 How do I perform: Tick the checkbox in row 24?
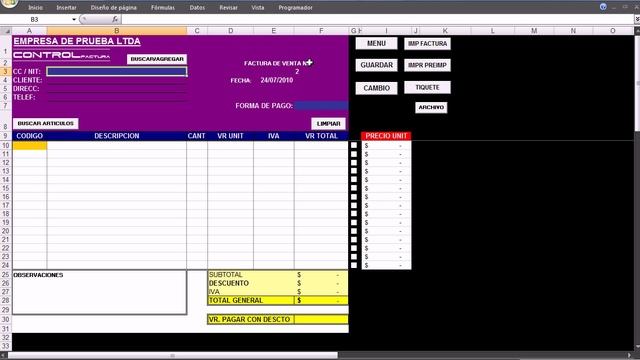354,265
